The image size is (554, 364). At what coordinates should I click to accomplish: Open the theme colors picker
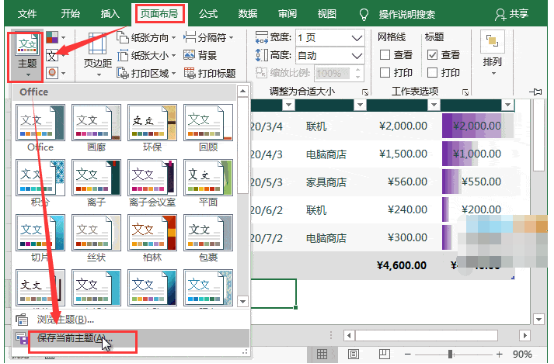(56, 37)
